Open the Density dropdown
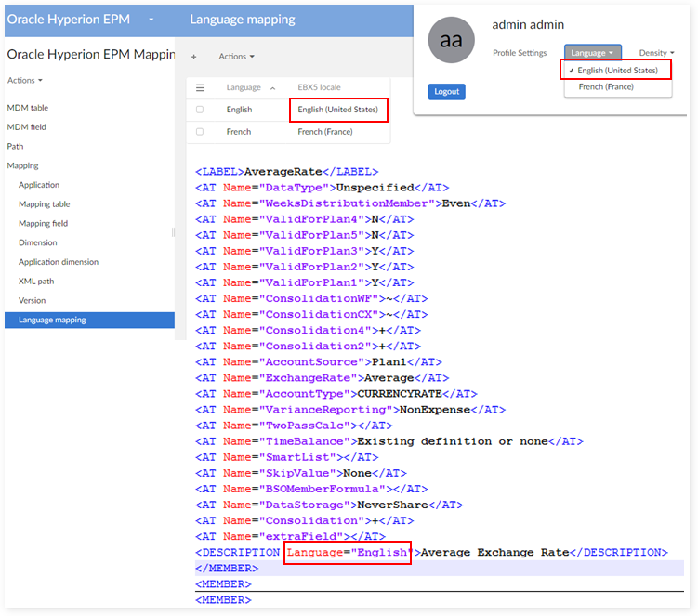 656,53
